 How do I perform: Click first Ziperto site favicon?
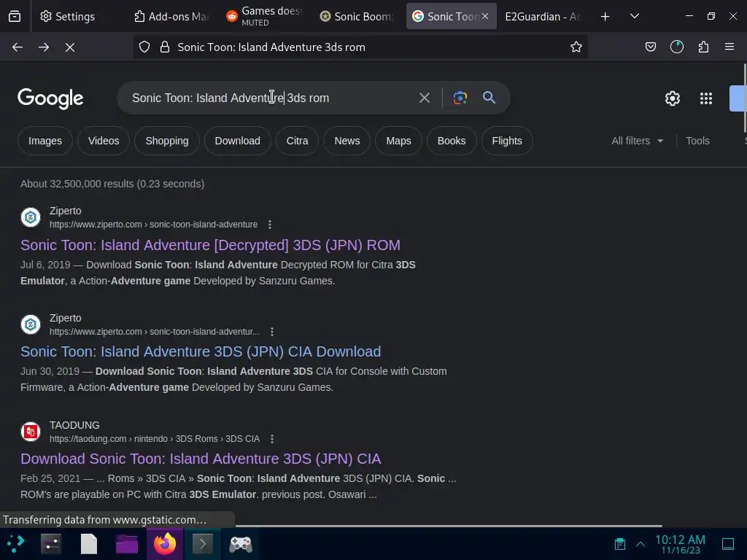[x=31, y=217]
